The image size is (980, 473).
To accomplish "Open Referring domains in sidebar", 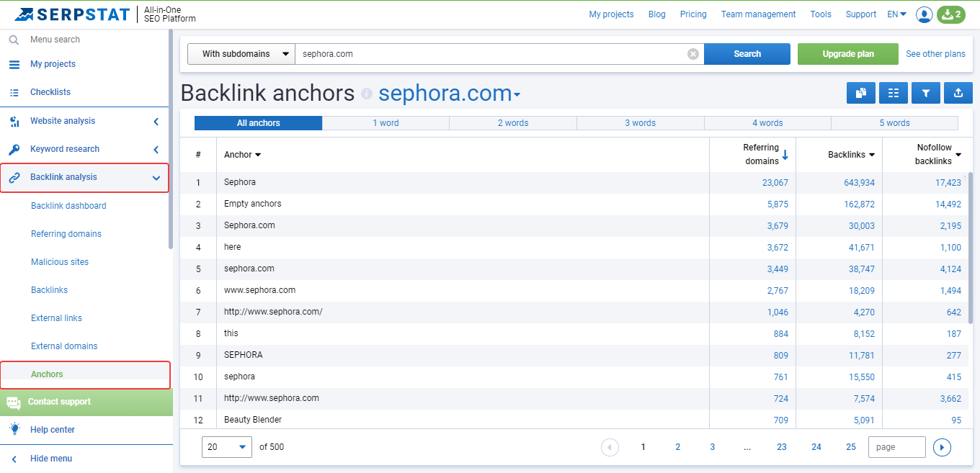I will [66, 234].
